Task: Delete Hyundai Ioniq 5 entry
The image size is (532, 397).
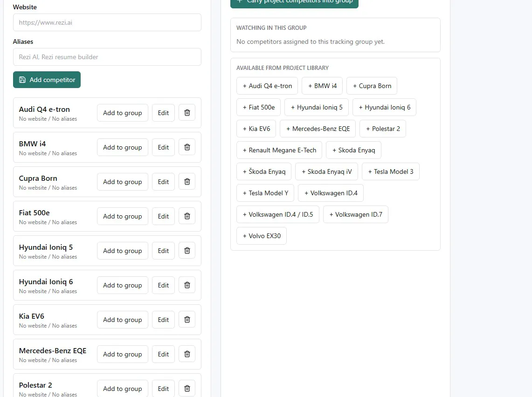Action: tap(187, 251)
